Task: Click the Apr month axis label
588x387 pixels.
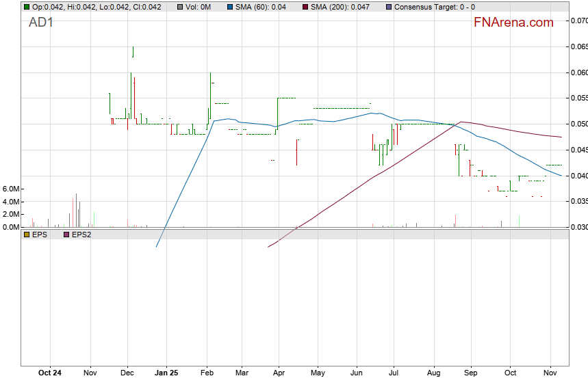Action: pyautogui.click(x=279, y=373)
